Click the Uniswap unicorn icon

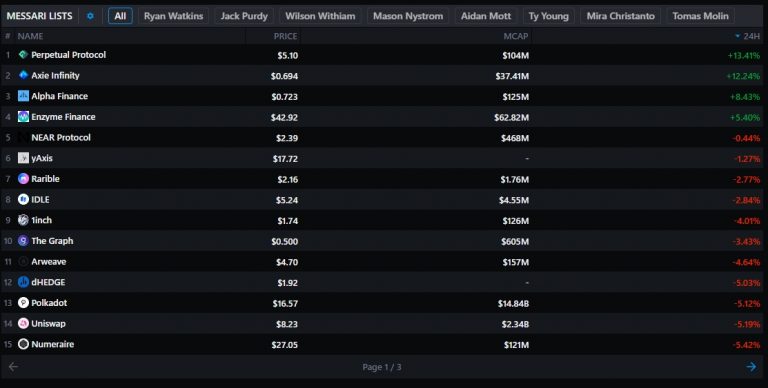[23, 323]
